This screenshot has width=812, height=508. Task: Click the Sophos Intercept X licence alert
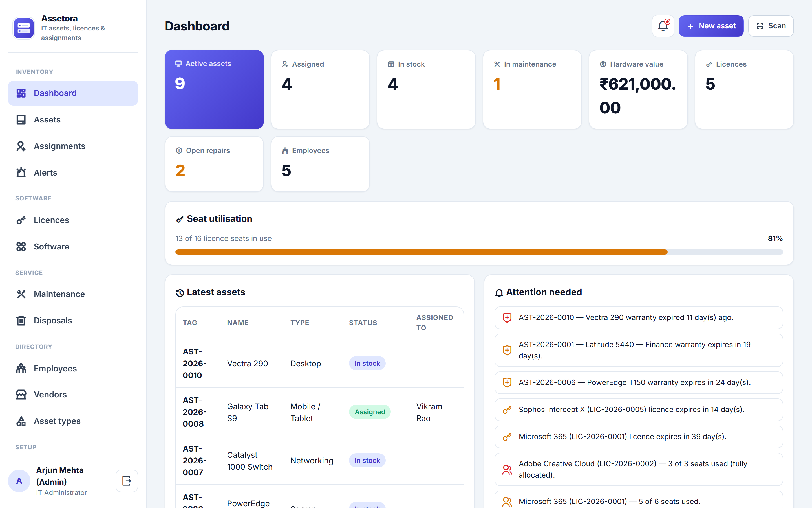(x=639, y=410)
